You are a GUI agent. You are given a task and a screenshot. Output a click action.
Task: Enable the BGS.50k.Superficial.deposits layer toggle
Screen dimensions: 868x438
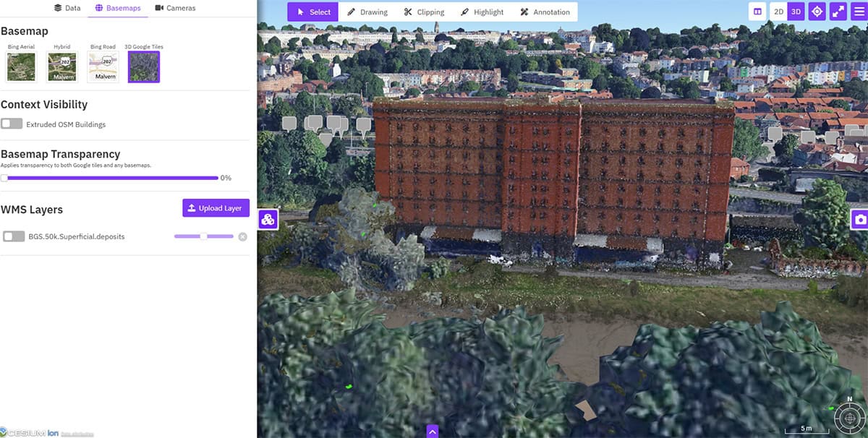coord(14,236)
